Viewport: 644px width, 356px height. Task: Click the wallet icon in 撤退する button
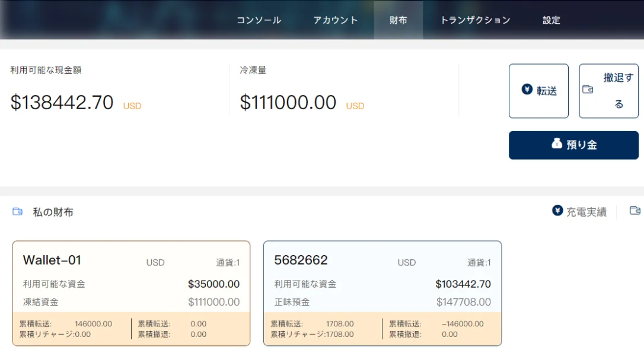click(x=588, y=90)
